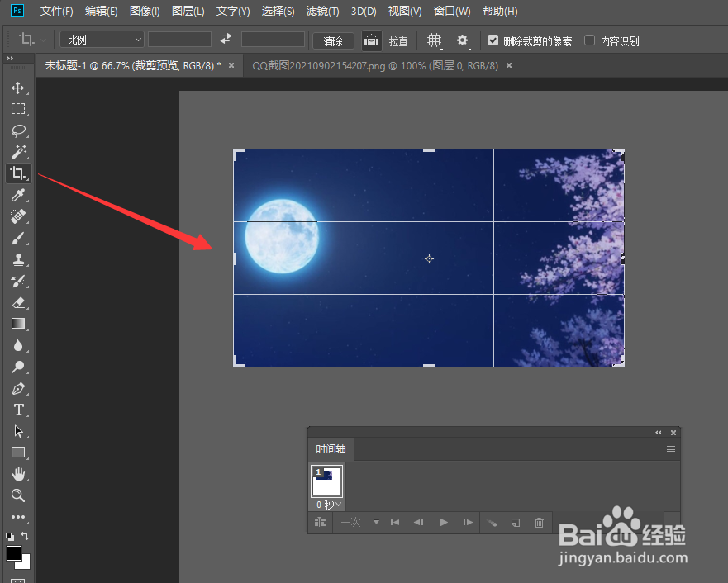Viewport: 728px width, 583px height.
Task: Select the Zoom magnifier tool
Action: pos(18,495)
